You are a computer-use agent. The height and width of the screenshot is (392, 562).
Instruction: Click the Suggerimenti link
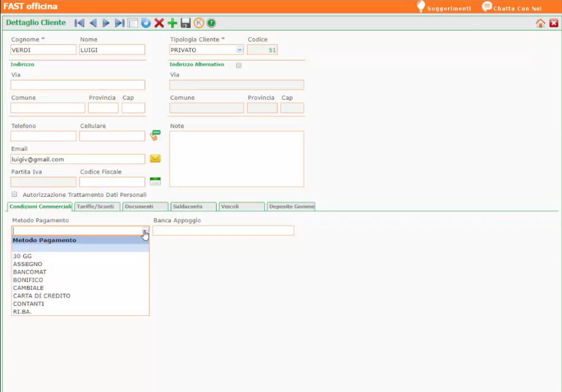(443, 8)
